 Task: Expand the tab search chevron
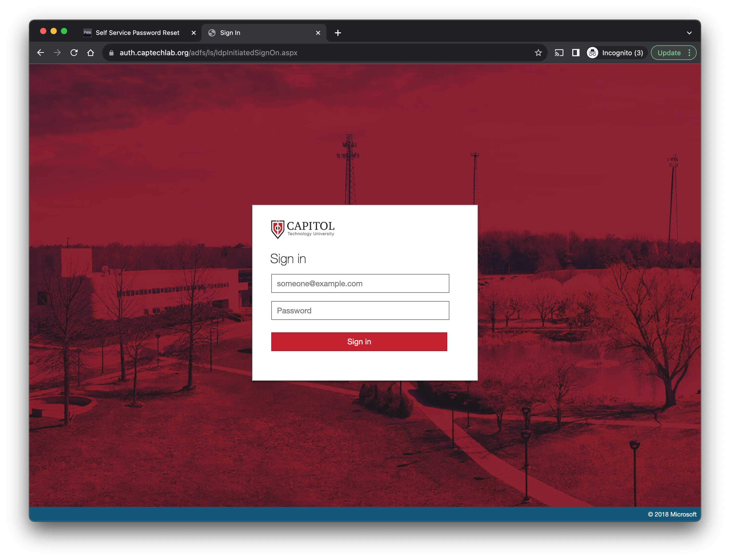coord(689,33)
